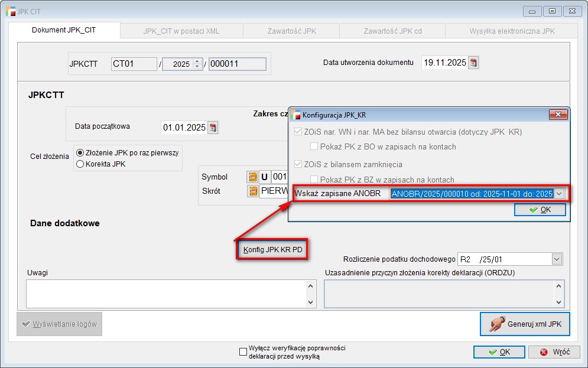Enable Wyłącz weryfikację poprawności deklaracji checkbox

(243, 352)
